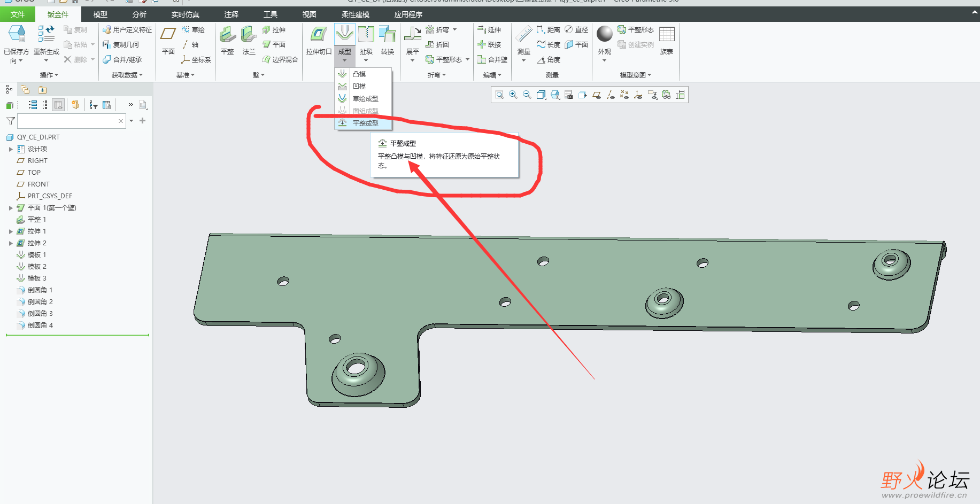Click the 转换 conversion tool icon

point(388,34)
